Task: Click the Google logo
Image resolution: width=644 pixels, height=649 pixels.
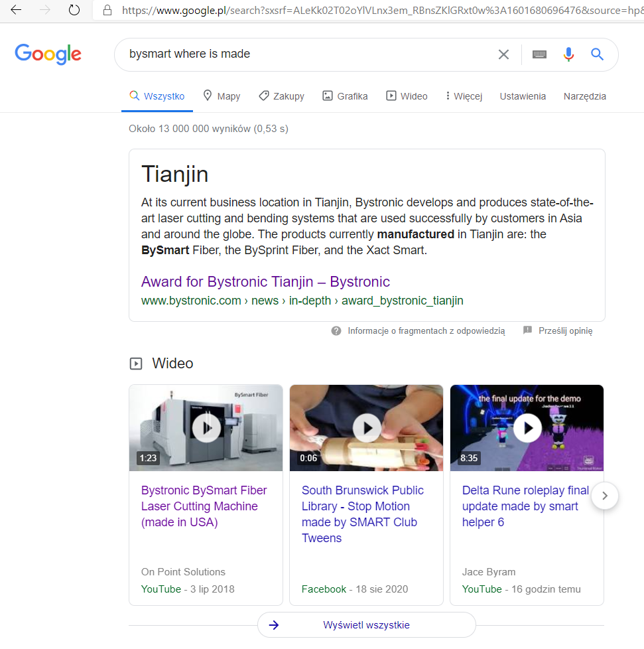Action: coord(48,54)
